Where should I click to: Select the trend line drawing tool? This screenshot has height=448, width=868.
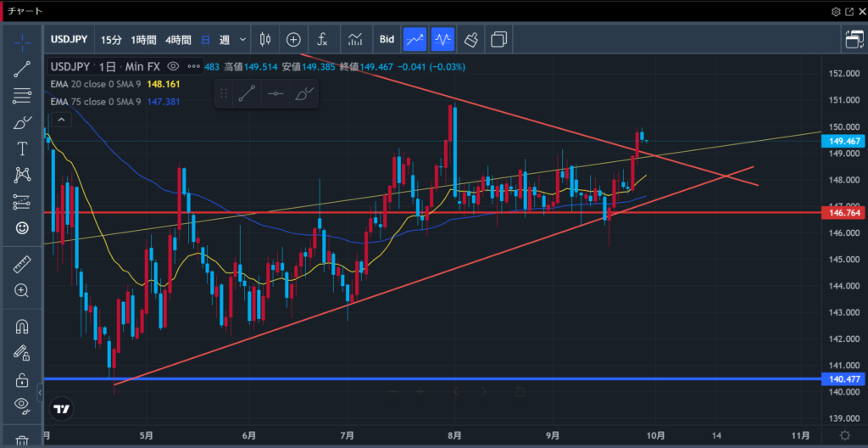[x=23, y=70]
